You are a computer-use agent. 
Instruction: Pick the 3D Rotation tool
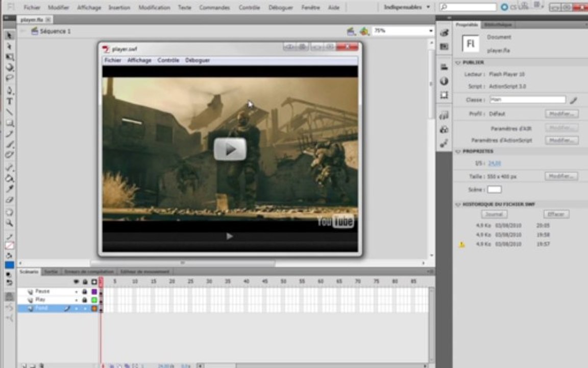tap(9, 67)
